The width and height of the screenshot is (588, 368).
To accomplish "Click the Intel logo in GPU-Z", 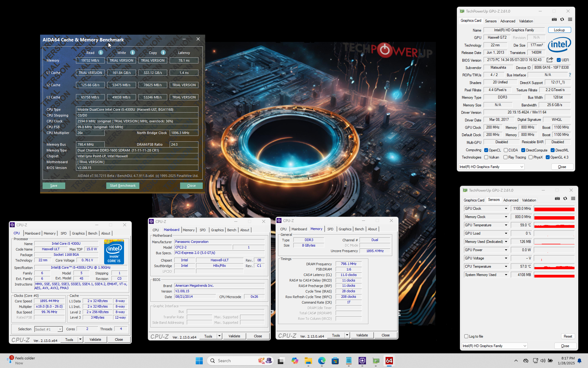I will coord(559,45).
